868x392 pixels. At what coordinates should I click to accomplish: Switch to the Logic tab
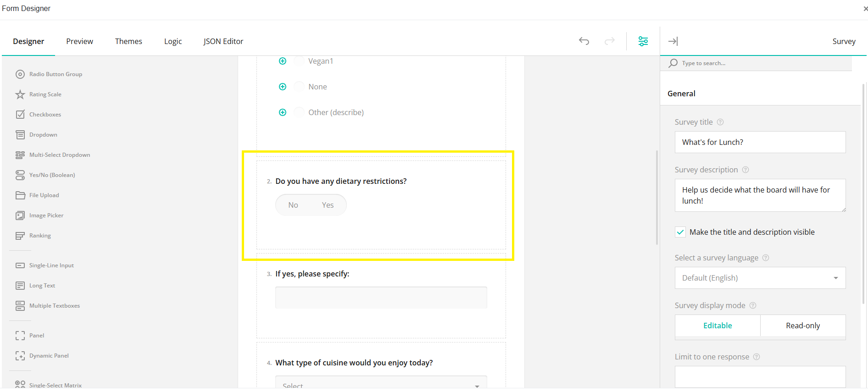(173, 41)
